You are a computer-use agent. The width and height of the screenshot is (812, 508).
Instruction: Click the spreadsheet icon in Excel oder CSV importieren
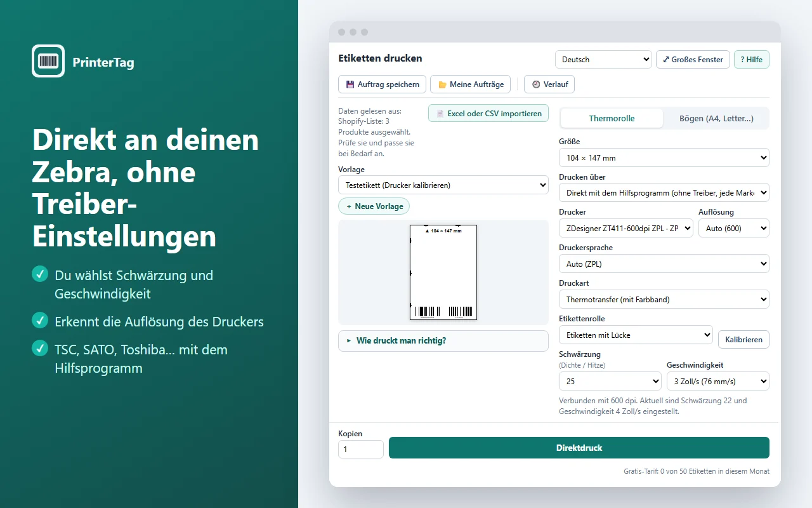pos(440,114)
